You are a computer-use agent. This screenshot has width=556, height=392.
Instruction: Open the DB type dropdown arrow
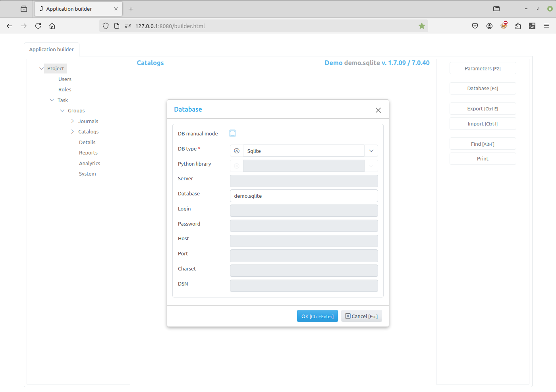coord(371,151)
